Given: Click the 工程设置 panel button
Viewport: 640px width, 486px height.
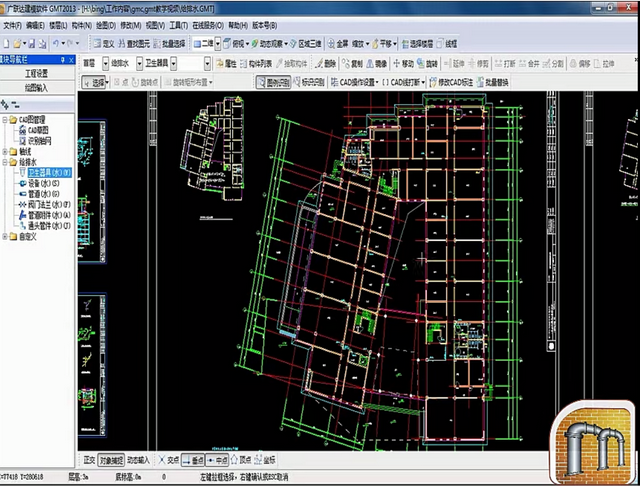Looking at the screenshot, I should pos(37,73).
